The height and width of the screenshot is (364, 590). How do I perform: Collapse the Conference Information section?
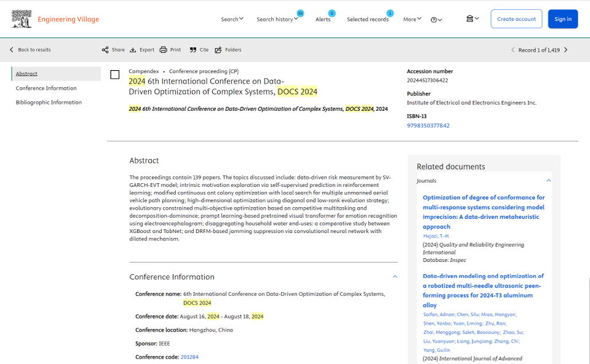pyautogui.click(x=395, y=277)
